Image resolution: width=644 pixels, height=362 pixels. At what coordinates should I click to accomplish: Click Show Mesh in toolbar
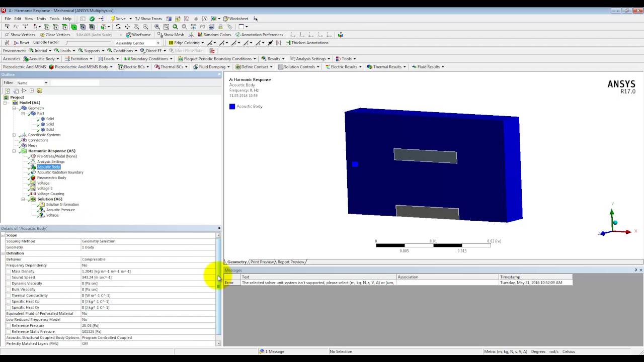tap(171, 35)
